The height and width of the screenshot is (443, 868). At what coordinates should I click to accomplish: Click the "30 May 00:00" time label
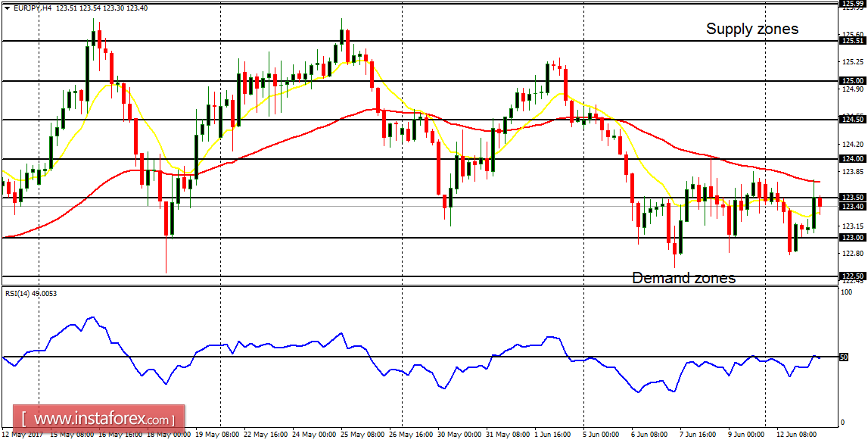pos(459,435)
